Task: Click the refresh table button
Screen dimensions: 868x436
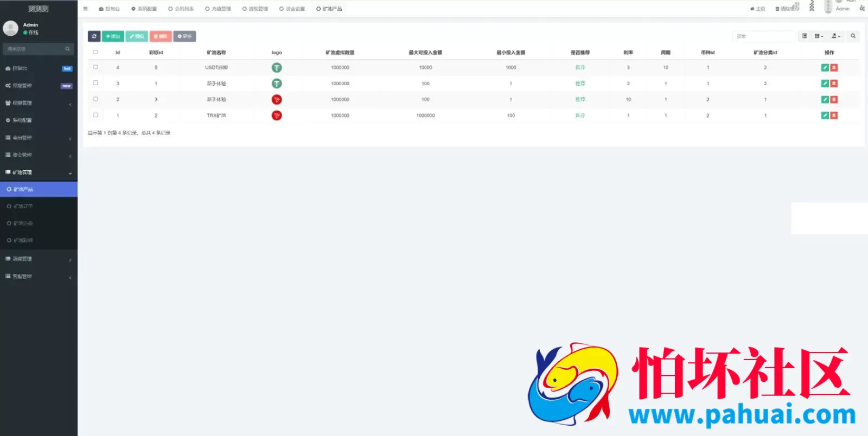Action: [94, 36]
